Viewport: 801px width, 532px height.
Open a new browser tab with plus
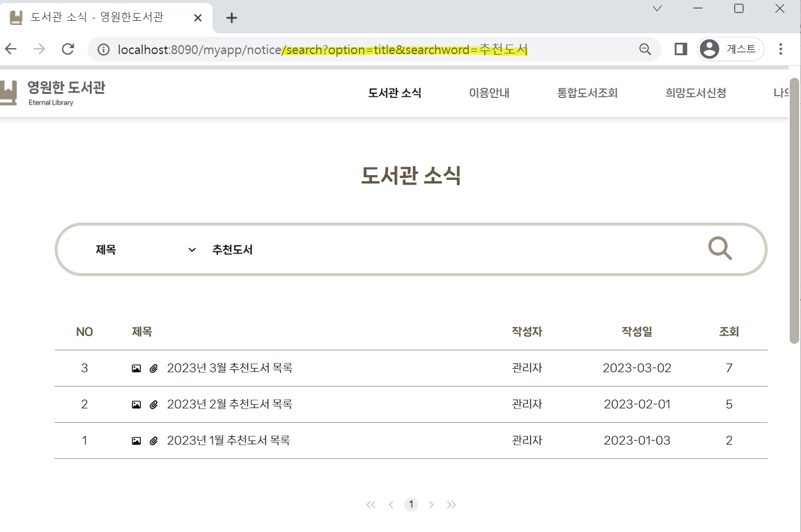(x=232, y=18)
